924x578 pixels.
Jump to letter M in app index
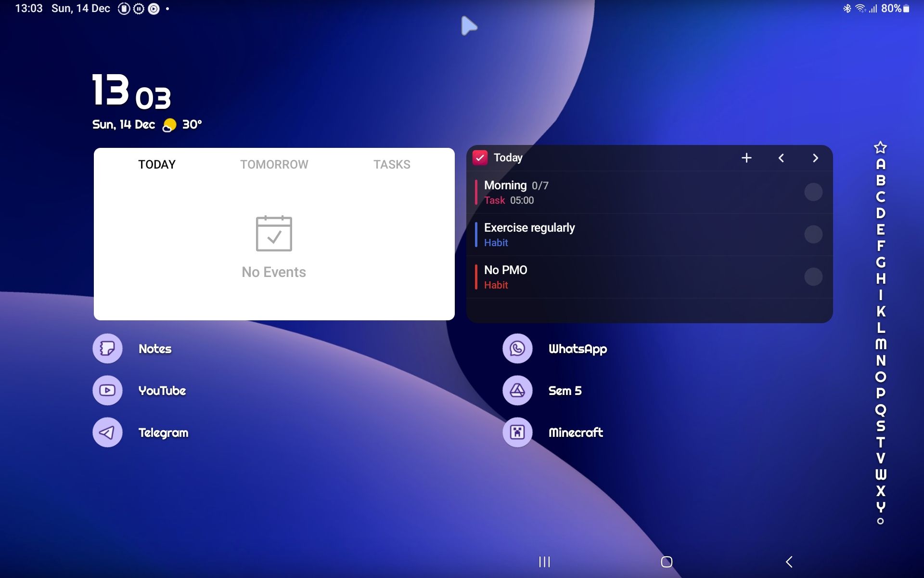(x=881, y=344)
